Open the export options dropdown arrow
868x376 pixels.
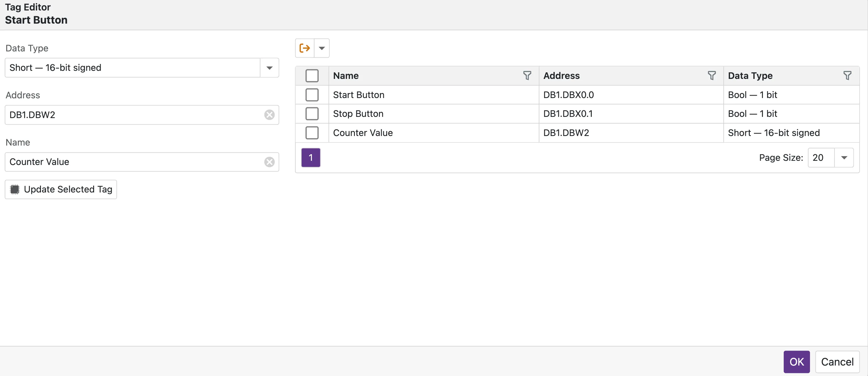pos(322,48)
